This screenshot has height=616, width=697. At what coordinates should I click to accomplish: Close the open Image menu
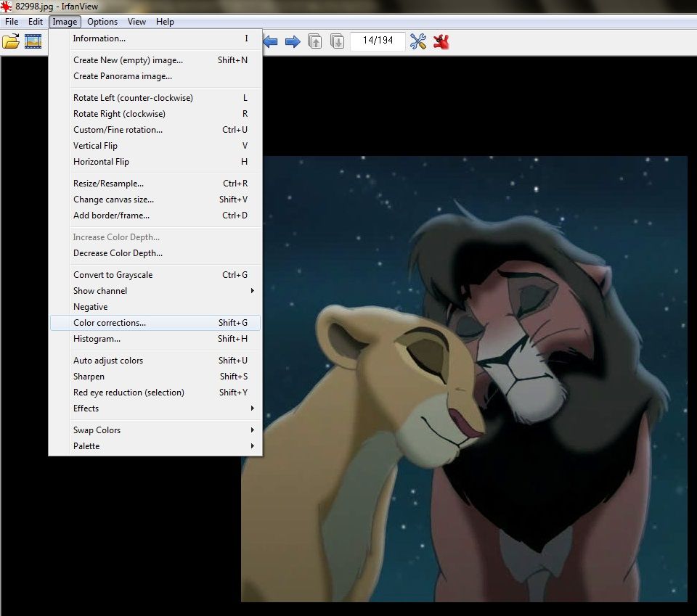pos(65,22)
